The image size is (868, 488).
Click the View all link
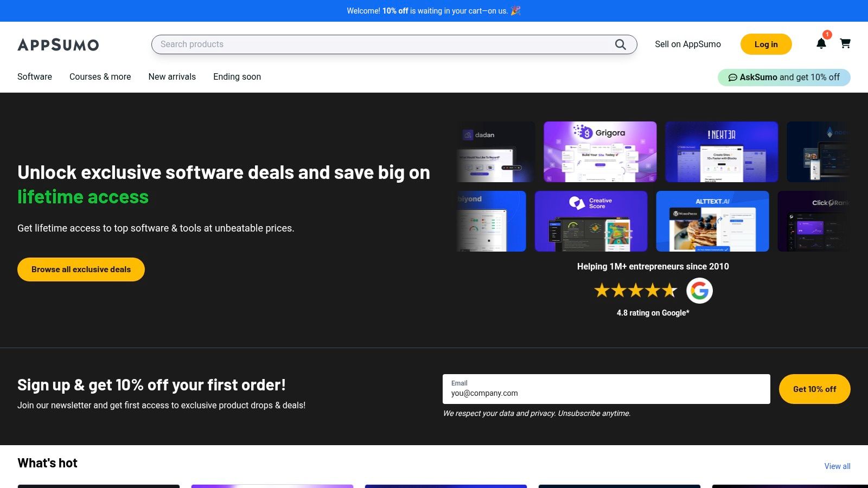[837, 466]
